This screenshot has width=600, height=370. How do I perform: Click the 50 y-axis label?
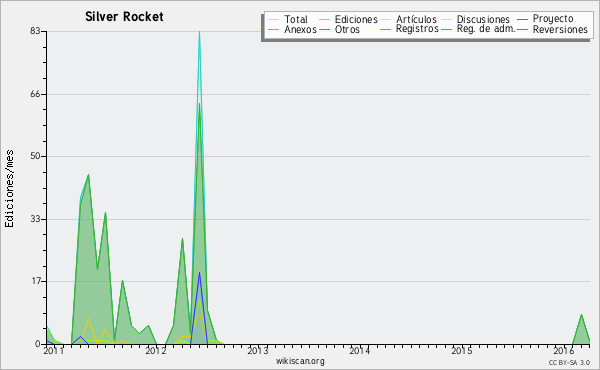click(35, 156)
